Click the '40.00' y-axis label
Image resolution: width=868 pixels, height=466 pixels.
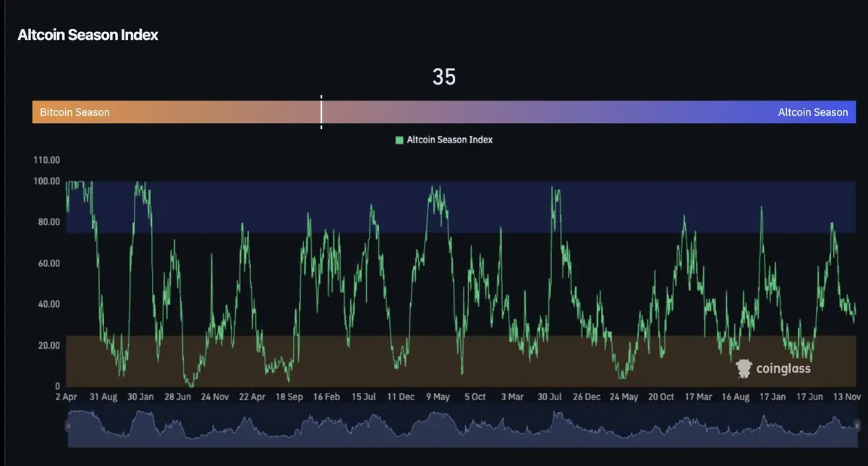[48, 304]
